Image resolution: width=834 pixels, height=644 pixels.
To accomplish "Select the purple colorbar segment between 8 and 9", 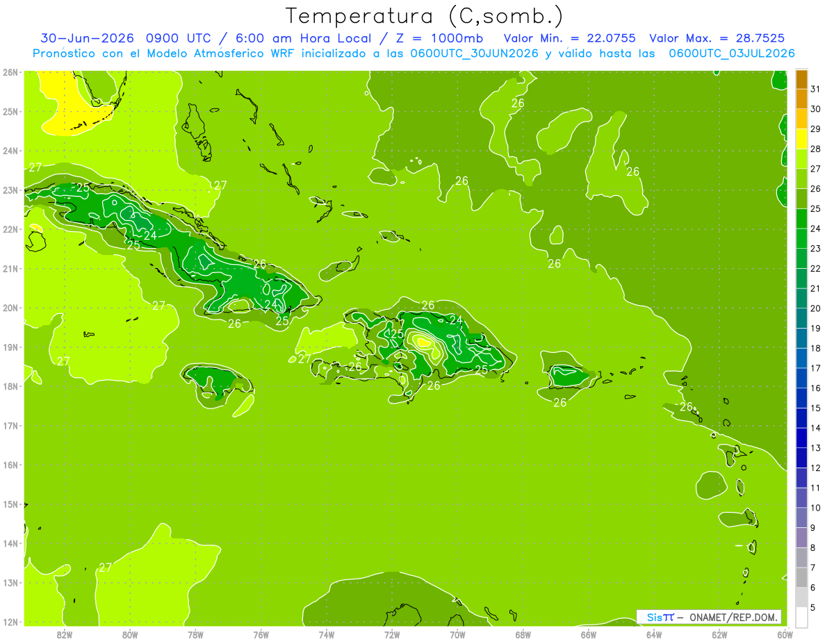I will (x=801, y=538).
